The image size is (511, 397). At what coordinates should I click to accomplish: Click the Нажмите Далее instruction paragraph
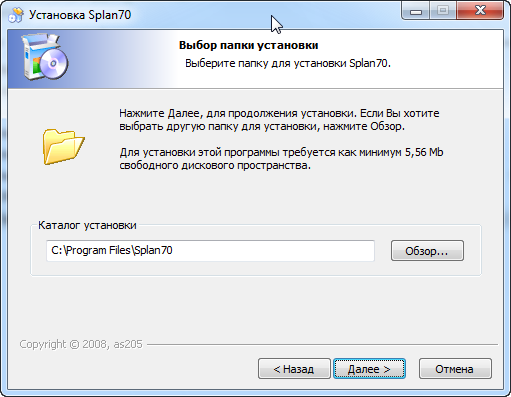[x=279, y=120]
